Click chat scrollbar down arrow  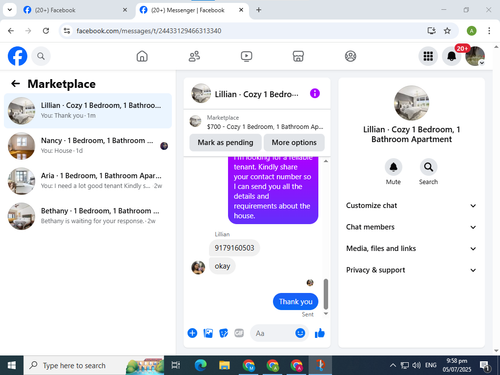pos(326,314)
